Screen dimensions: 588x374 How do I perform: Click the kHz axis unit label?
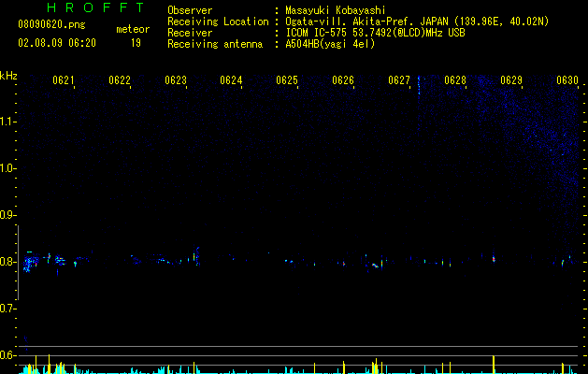tap(8, 76)
